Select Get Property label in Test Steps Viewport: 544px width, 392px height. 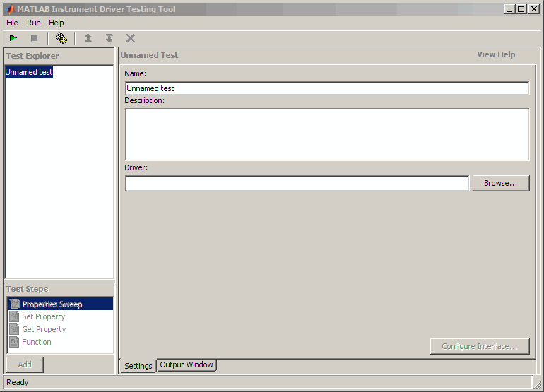pyautogui.click(x=44, y=329)
